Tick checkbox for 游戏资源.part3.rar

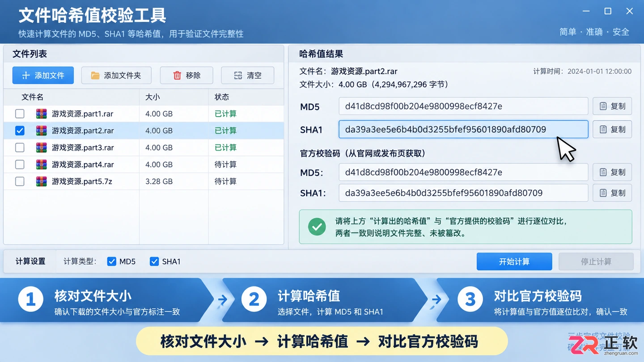[20, 147]
